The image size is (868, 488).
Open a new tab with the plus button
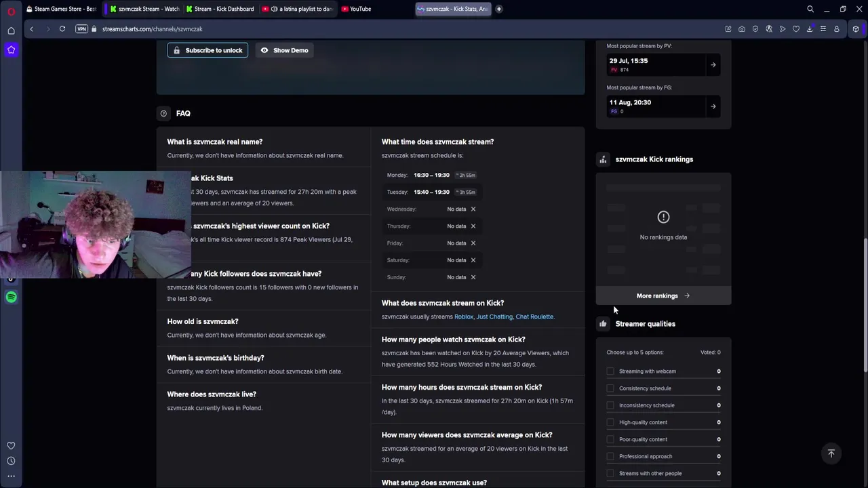[499, 9]
